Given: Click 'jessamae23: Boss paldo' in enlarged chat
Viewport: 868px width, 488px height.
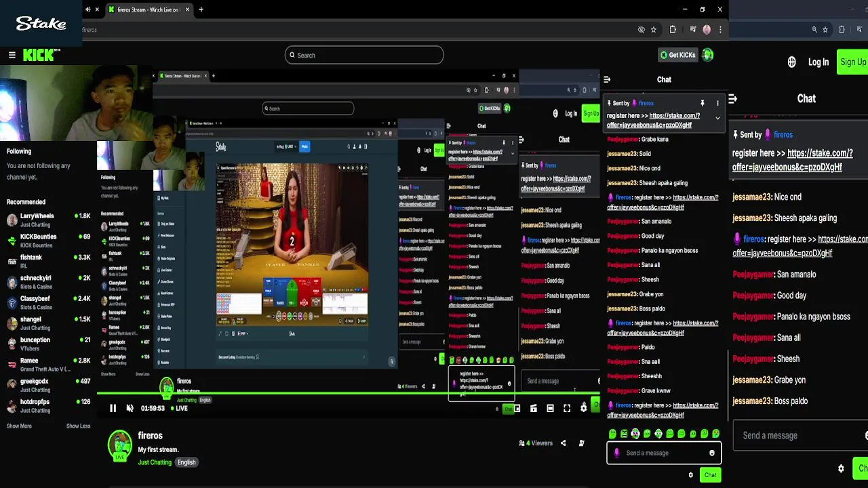Looking at the screenshot, I should coord(770,401).
